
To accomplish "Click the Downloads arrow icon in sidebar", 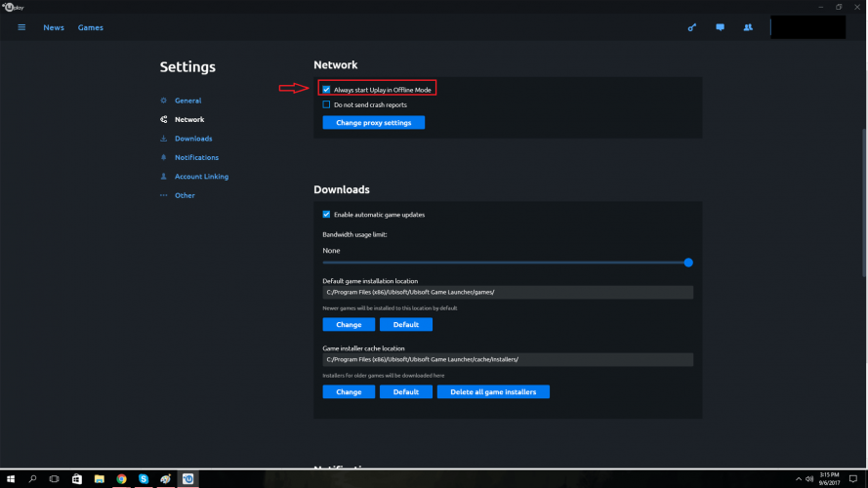I will pyautogui.click(x=163, y=139).
